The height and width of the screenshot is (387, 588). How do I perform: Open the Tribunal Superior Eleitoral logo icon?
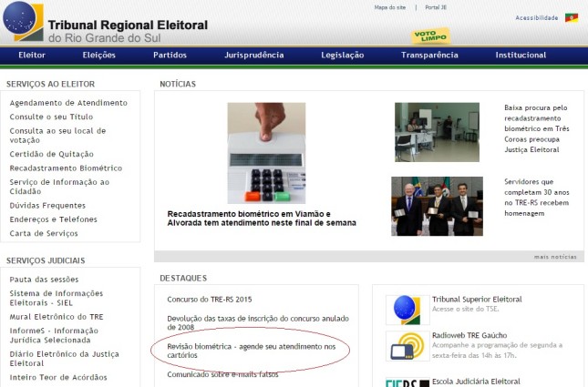[x=402, y=310]
